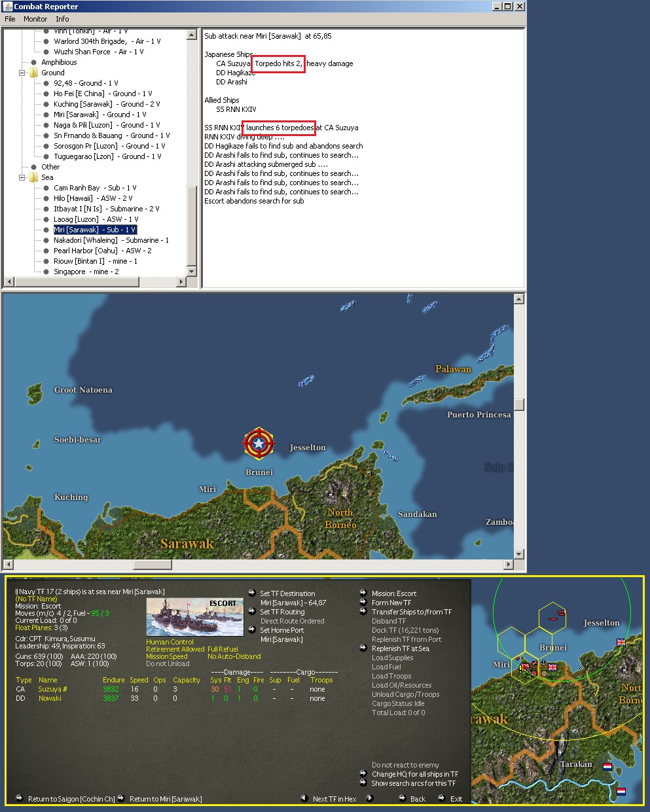The image size is (650, 812).
Task: Click the British flag at Brunei on game map
Action: 552,667
